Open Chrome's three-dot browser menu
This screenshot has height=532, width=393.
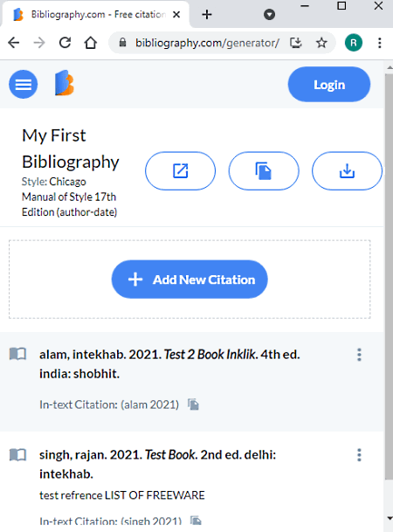[x=380, y=43]
